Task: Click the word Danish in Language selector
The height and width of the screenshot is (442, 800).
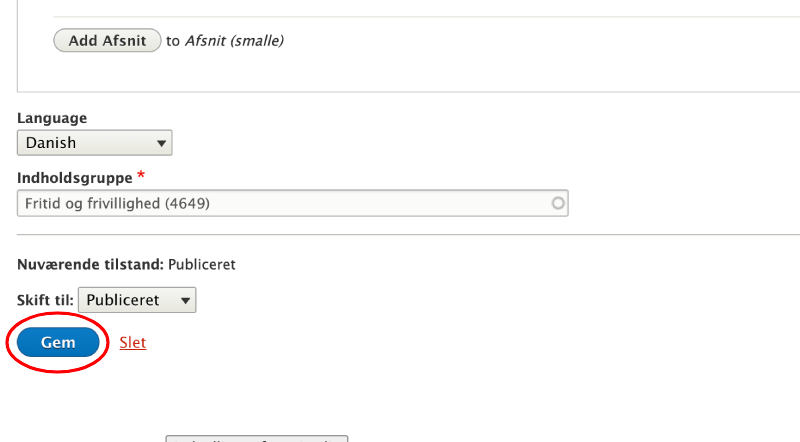Action: [51, 143]
